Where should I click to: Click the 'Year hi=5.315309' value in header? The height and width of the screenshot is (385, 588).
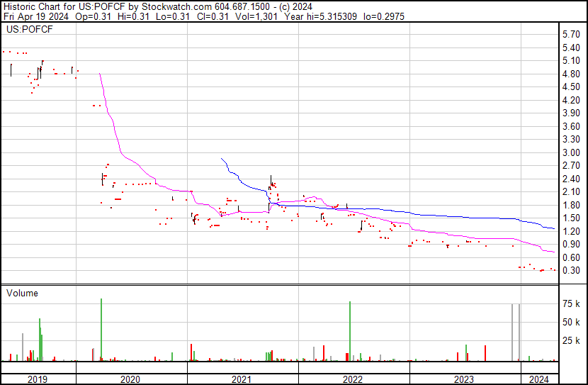click(321, 16)
